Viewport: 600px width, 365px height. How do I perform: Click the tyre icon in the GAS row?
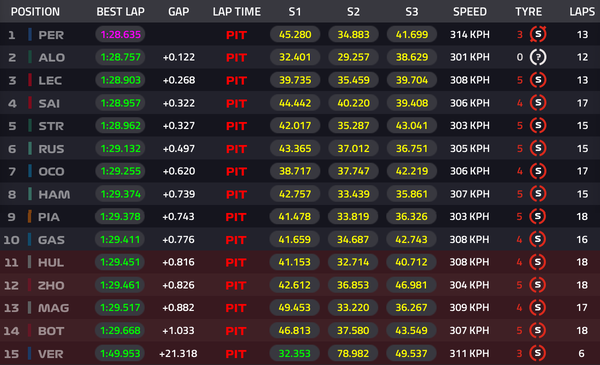point(538,240)
